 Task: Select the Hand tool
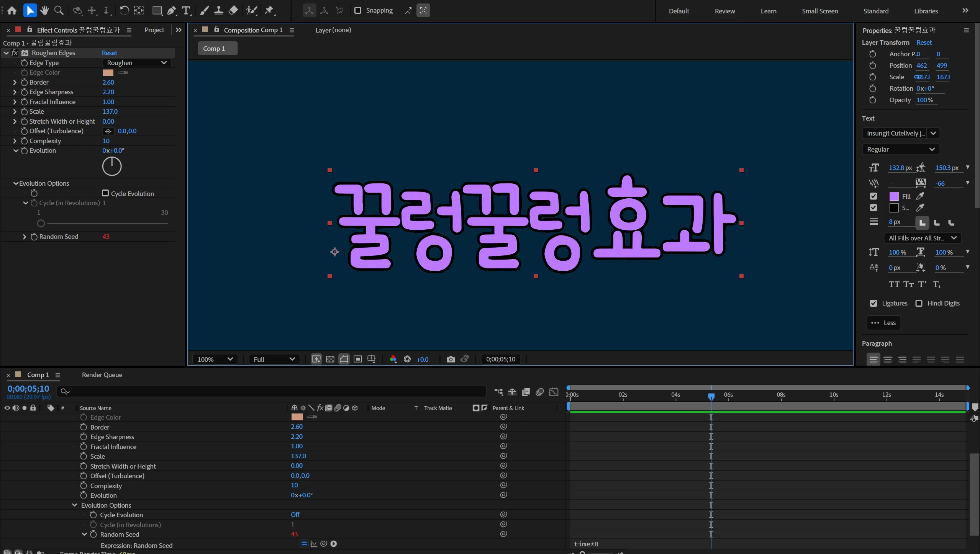[44, 10]
